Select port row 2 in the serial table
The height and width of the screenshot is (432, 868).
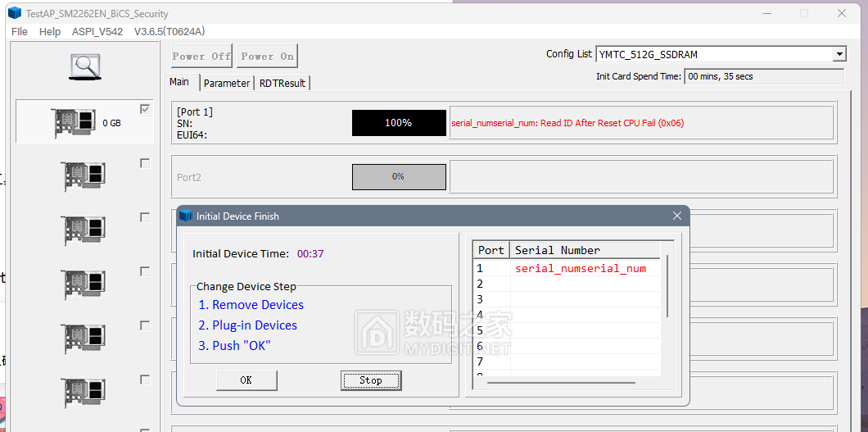(567, 284)
